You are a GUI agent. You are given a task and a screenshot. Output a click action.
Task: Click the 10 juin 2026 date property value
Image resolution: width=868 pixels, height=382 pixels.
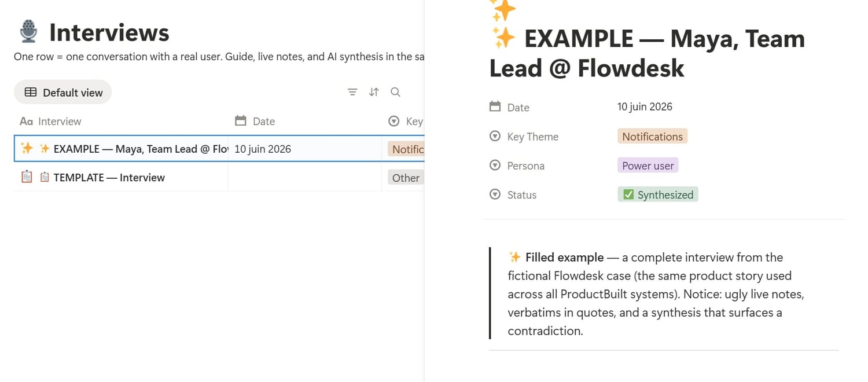click(645, 106)
